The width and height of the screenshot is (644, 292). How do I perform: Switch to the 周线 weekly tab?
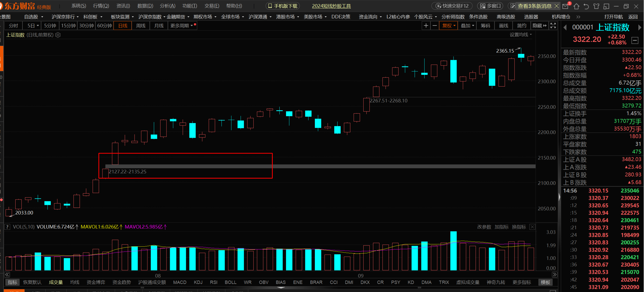(x=141, y=26)
